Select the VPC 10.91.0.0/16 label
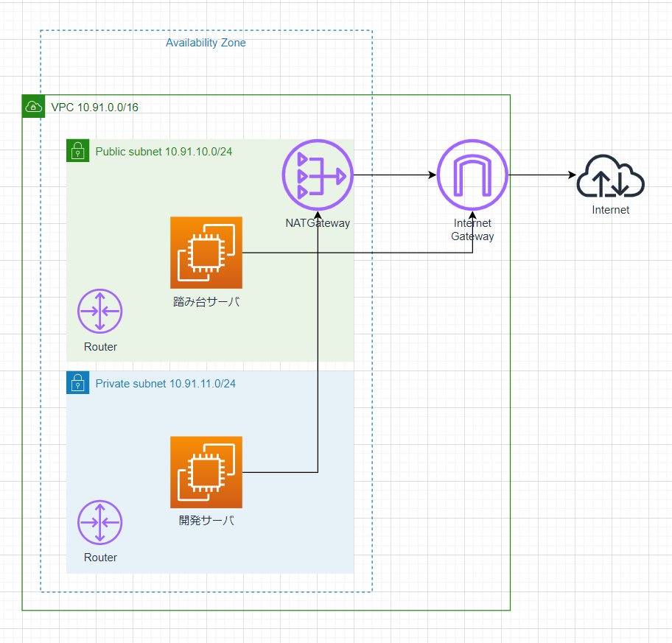Screen dimensions: 672x643 coord(95,107)
